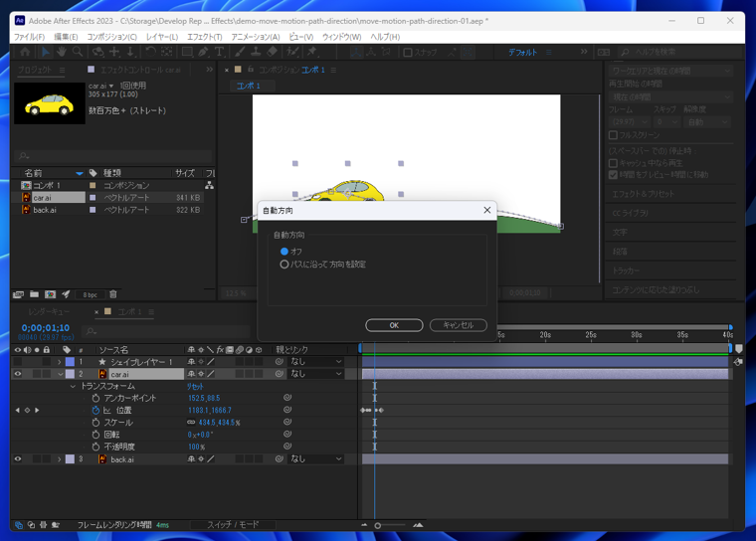The image size is (756, 541).
Task: Select the Rectangle shape tool
Action: 187,52
